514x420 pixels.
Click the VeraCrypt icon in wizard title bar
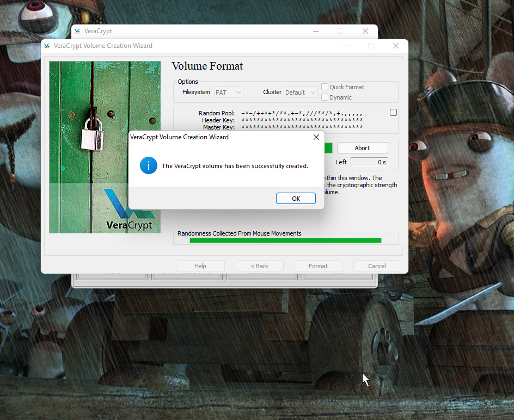coord(47,46)
